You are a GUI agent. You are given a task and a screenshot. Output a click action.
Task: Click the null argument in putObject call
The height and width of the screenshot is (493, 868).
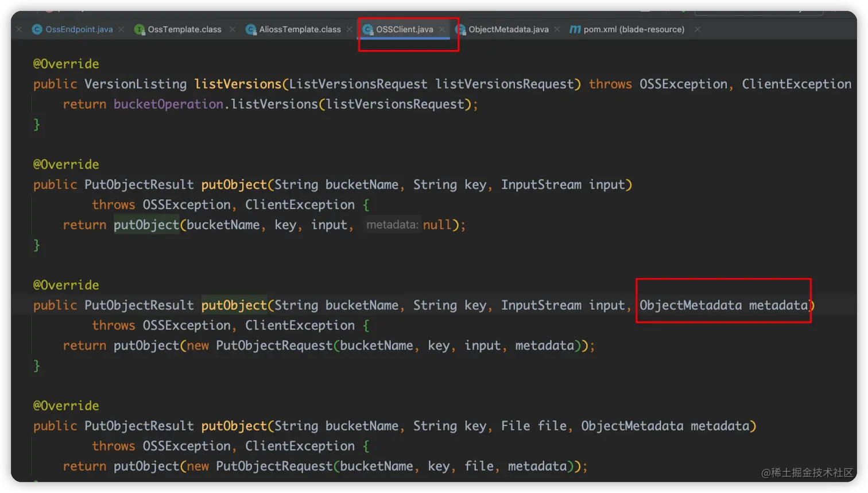click(437, 225)
